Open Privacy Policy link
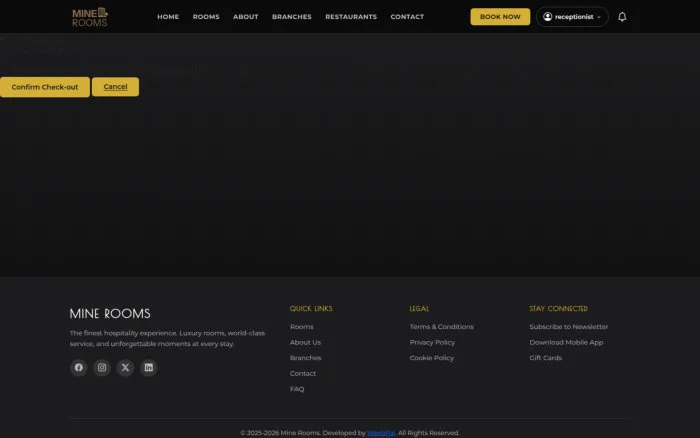The height and width of the screenshot is (438, 700). click(432, 342)
